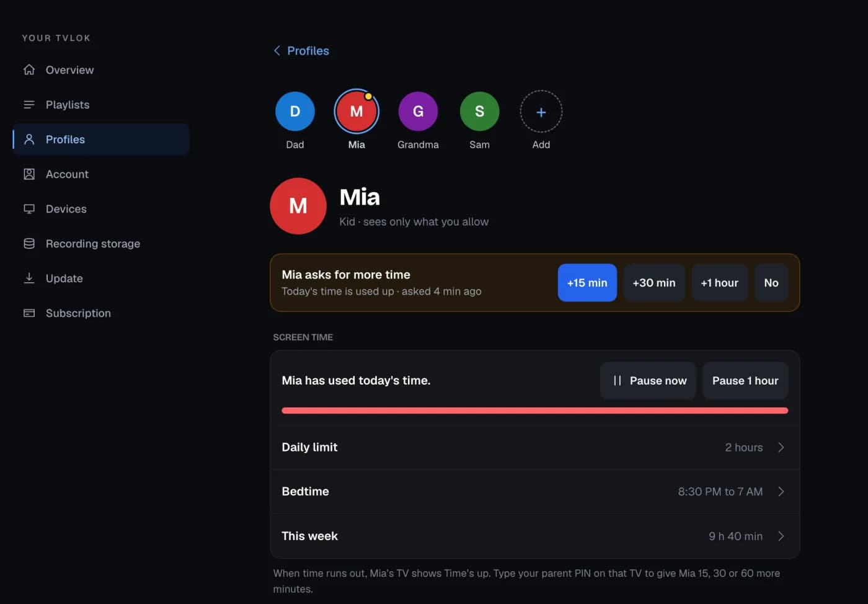Open the Overview section
This screenshot has width=868, height=604.
pyautogui.click(x=101, y=69)
